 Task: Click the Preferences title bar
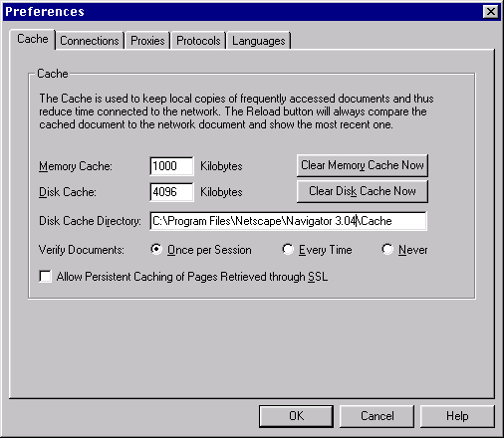(242, 12)
